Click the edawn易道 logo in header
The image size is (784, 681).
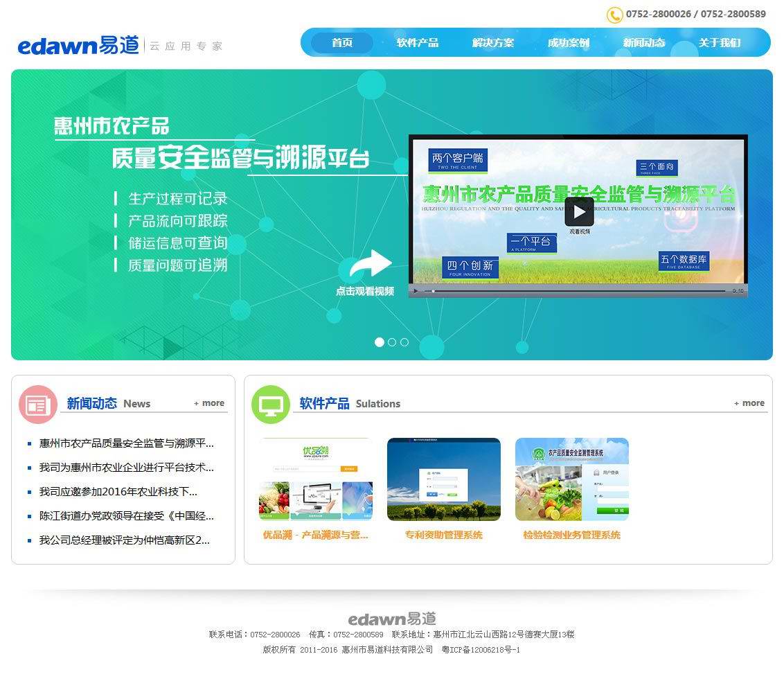pyautogui.click(x=78, y=46)
